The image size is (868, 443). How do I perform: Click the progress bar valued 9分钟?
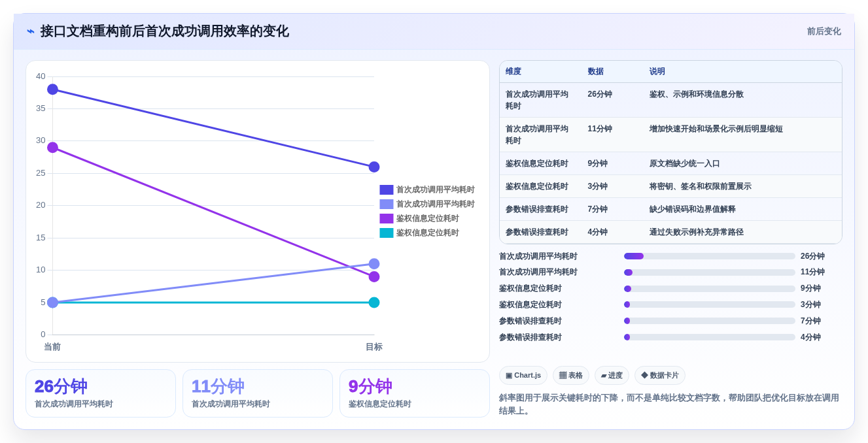(710, 288)
